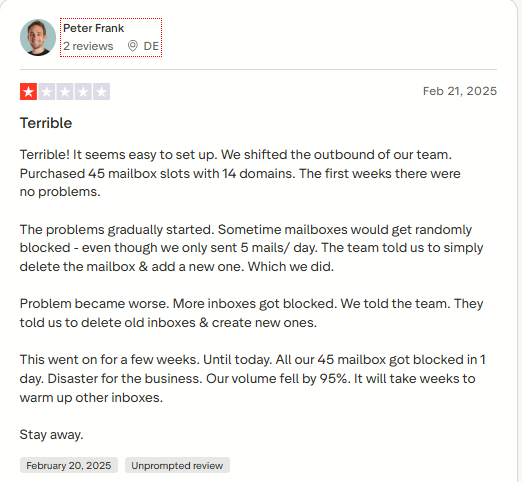This screenshot has height=482, width=522.
Task: Click the Unprompted review badge
Action: (x=177, y=465)
